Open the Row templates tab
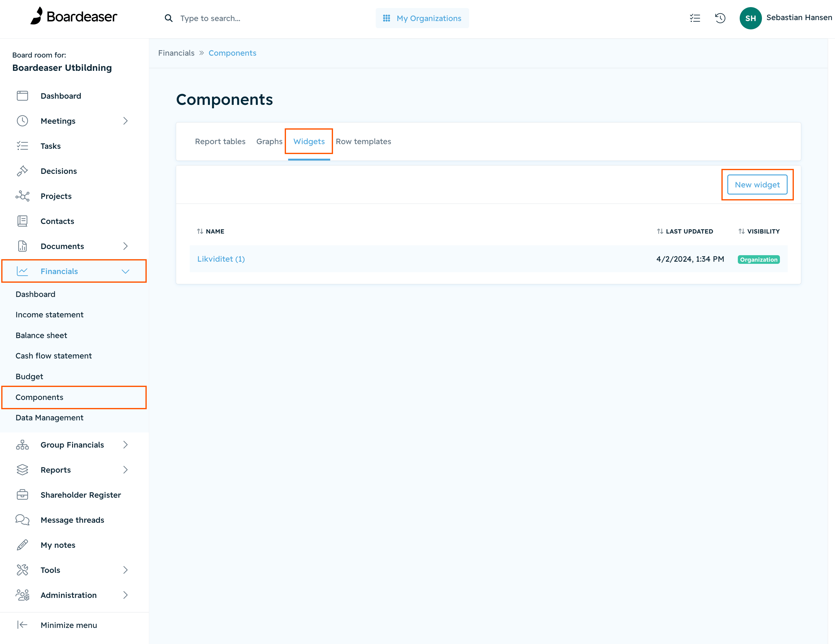This screenshot has width=835, height=644. 364,141
